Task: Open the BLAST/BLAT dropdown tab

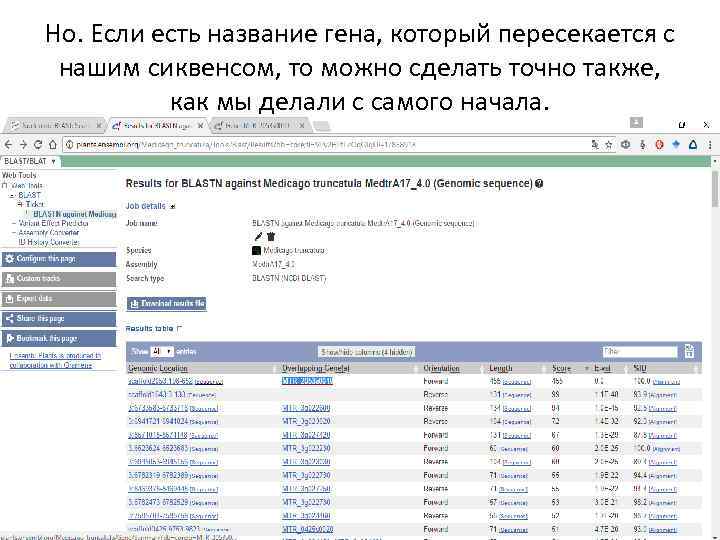Action: (x=30, y=161)
